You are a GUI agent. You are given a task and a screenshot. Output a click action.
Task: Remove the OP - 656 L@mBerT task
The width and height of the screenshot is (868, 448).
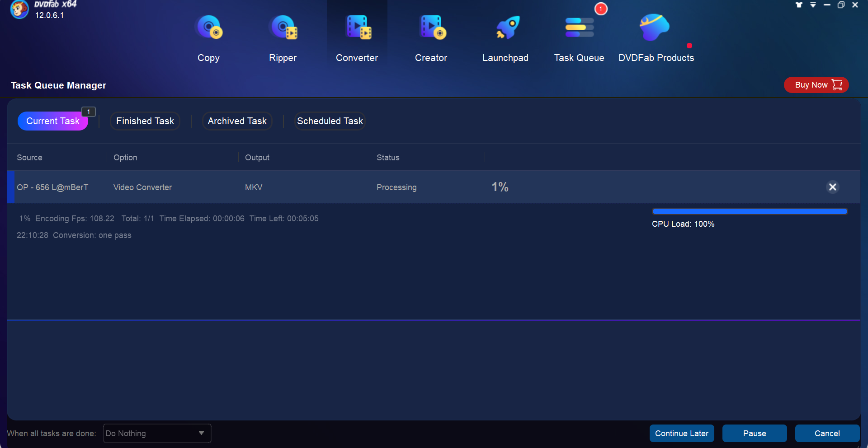pyautogui.click(x=833, y=187)
